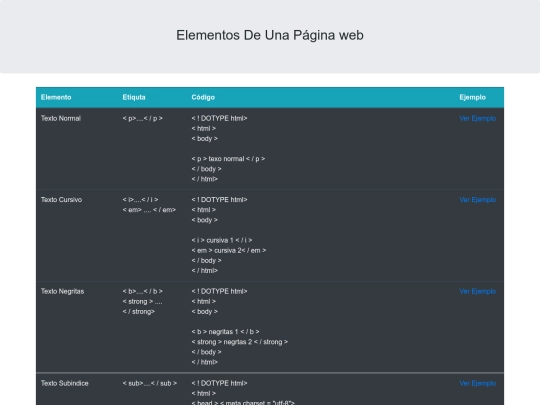The width and height of the screenshot is (540, 405).
Task: Click the '< strong > ....' tag text
Action: 142,302
